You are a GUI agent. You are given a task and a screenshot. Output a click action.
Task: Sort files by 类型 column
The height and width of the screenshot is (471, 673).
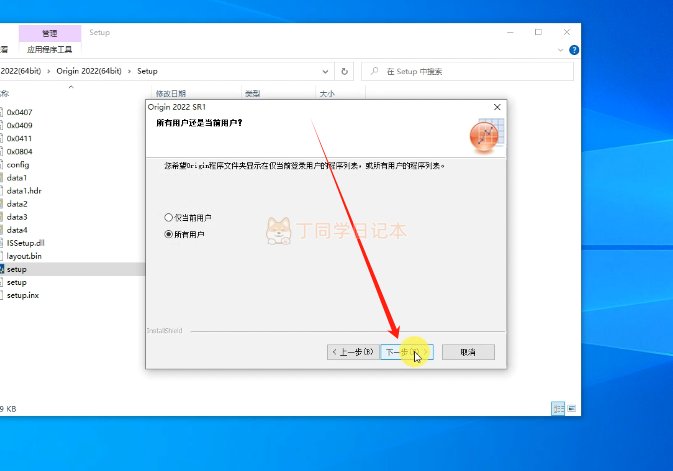point(252,93)
